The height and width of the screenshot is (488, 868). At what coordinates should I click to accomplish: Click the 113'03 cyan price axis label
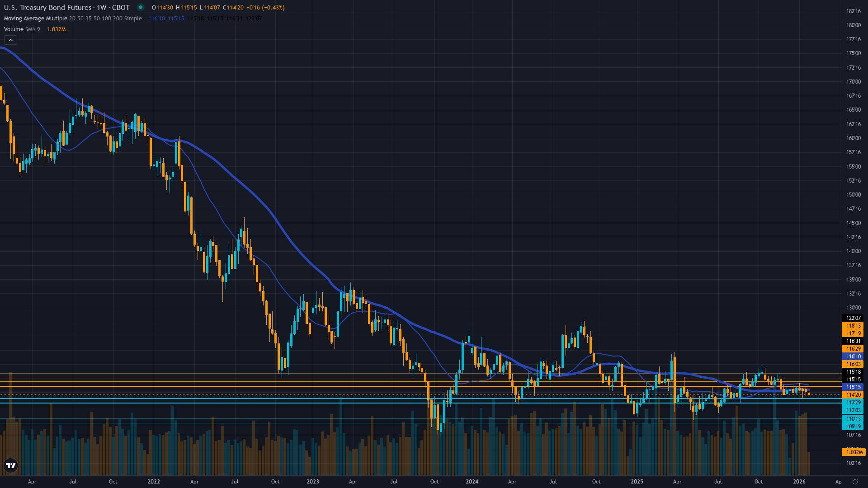[x=852, y=410]
